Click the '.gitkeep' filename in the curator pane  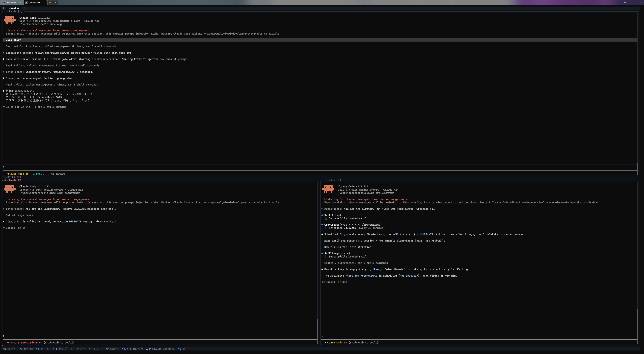pos(374,270)
